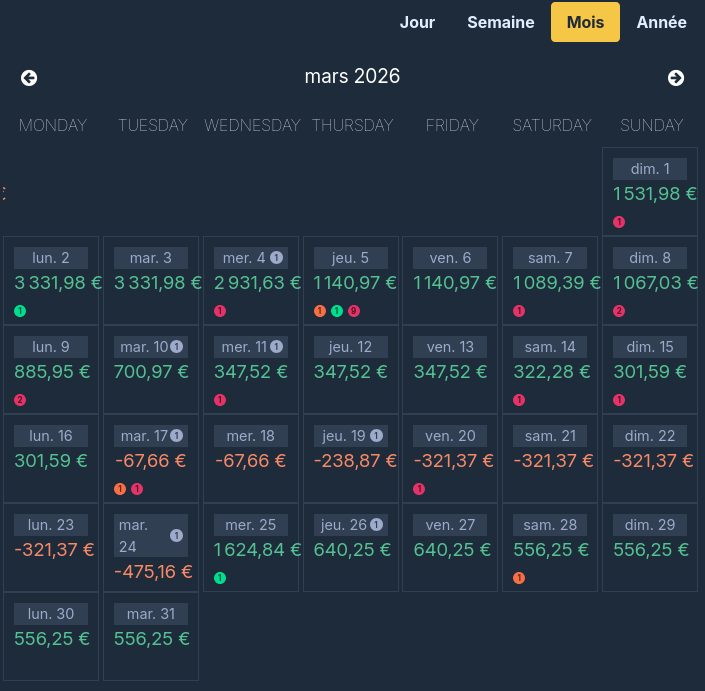The width and height of the screenshot is (705, 691).
Task: Open the ven. 6 day label
Action: (x=450, y=258)
